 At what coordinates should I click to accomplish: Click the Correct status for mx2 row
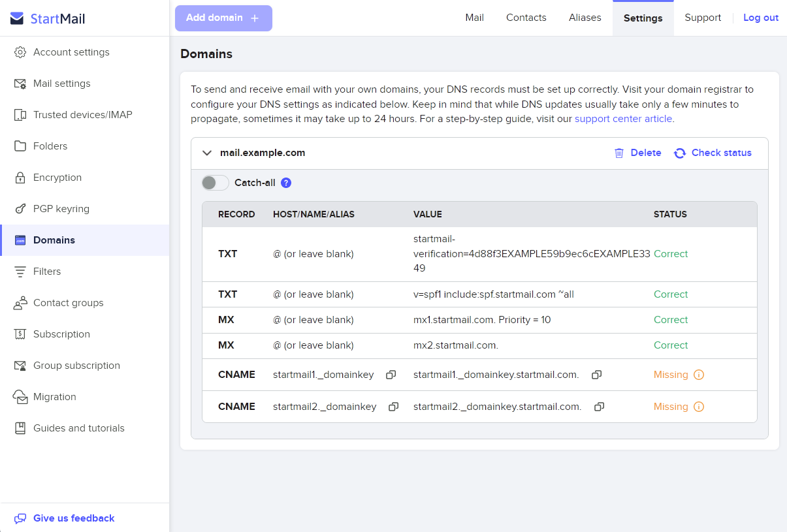pyautogui.click(x=671, y=345)
